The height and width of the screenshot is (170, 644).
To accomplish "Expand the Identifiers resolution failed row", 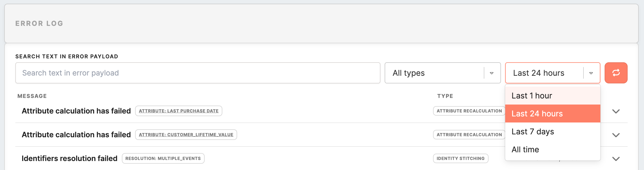I will tap(616, 159).
